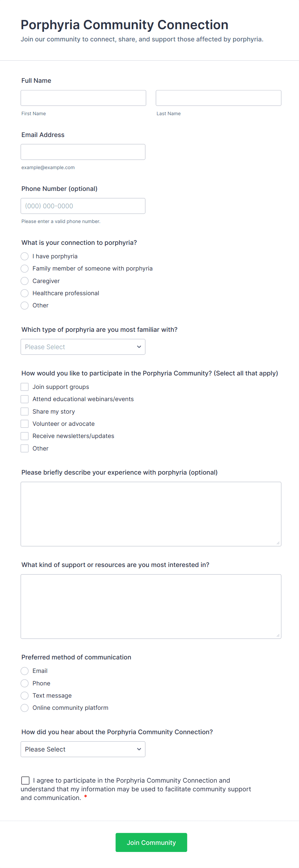Check the participation agreement checkbox
This screenshot has width=299, height=868.
pyautogui.click(x=25, y=780)
